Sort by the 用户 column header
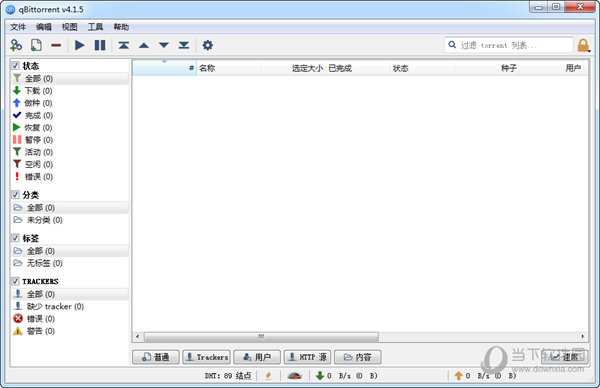Viewport: 600px width, 388px height. [x=553, y=68]
